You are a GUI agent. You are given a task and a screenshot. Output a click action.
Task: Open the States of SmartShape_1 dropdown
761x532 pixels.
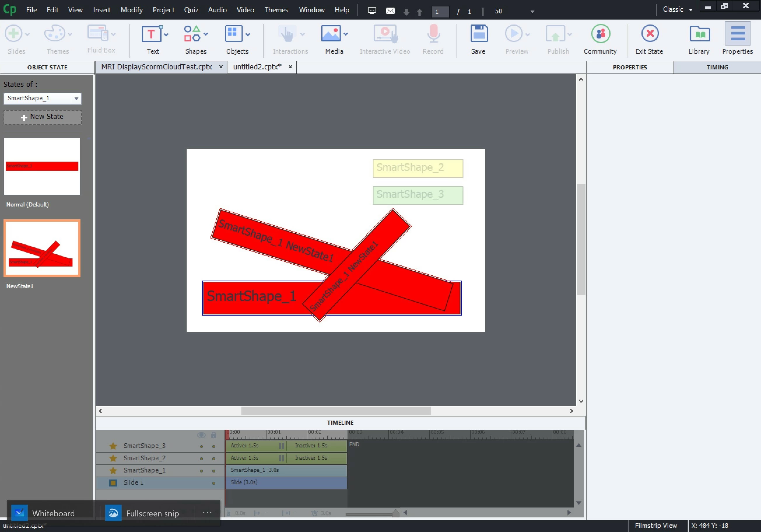point(43,99)
